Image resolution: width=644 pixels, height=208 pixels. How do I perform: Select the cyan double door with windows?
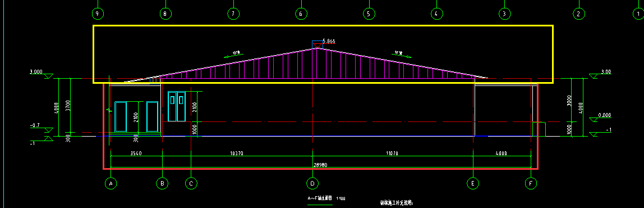(177, 107)
